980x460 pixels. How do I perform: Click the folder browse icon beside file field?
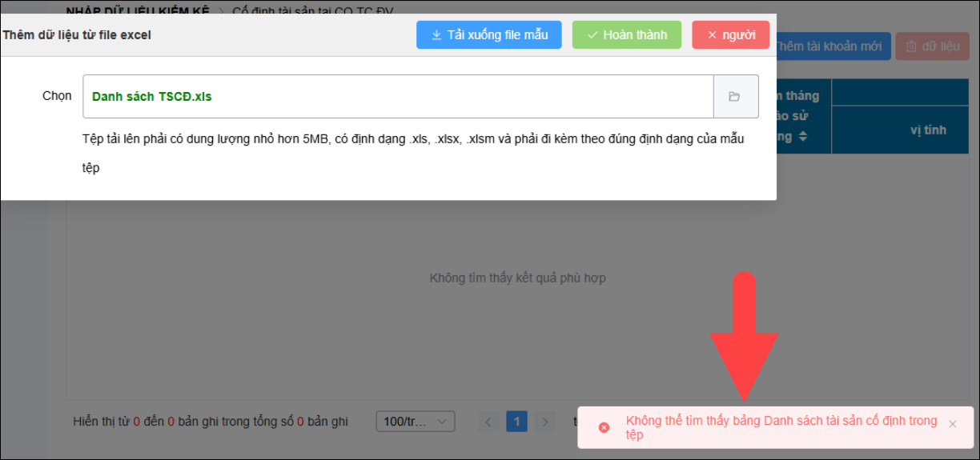[734, 97]
